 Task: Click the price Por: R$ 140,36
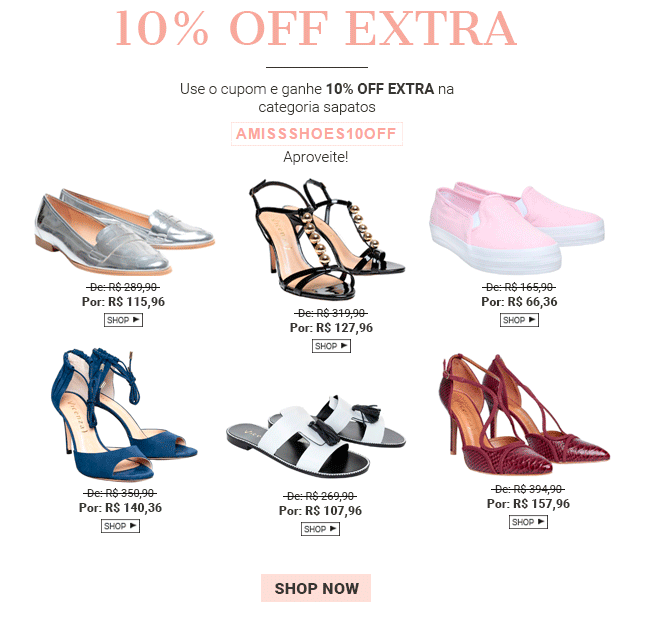click(x=120, y=508)
